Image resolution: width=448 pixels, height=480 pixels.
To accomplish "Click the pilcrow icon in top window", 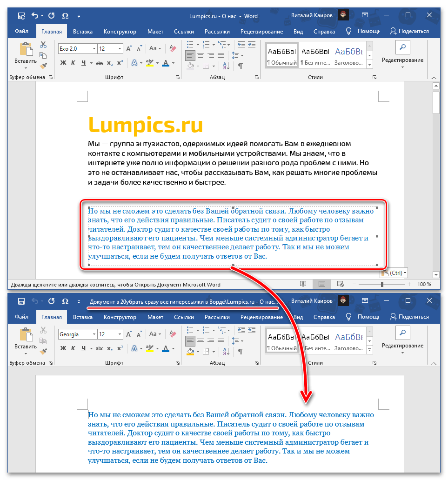I will 241,66.
